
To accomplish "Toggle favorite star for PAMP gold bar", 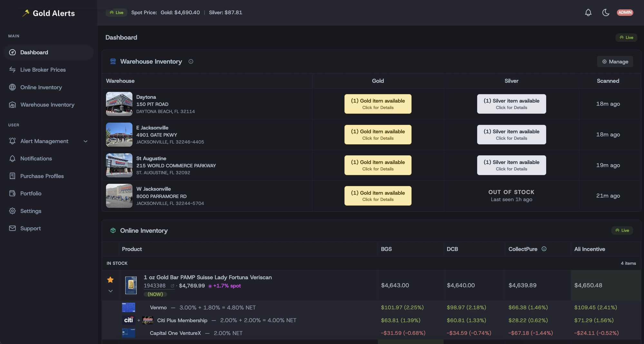I will click(x=110, y=280).
